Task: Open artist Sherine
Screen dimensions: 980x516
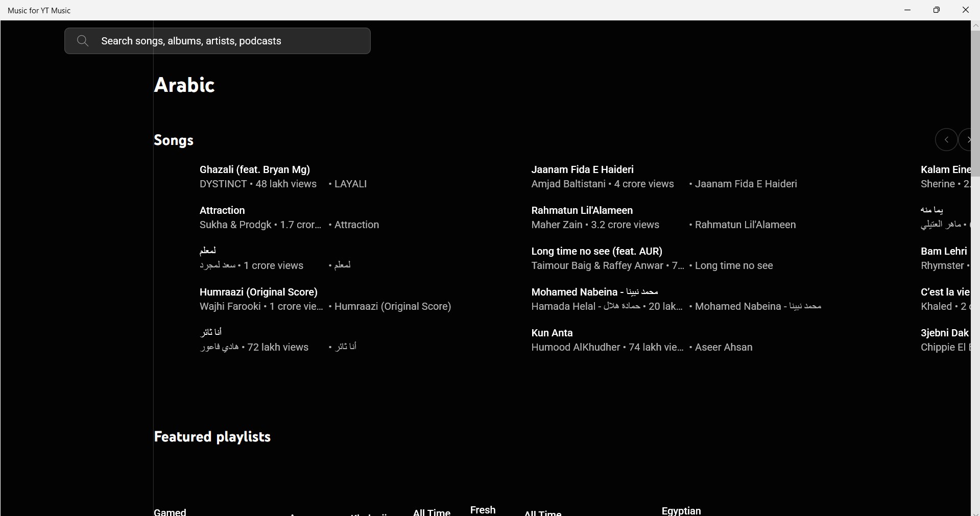Action: [938, 184]
